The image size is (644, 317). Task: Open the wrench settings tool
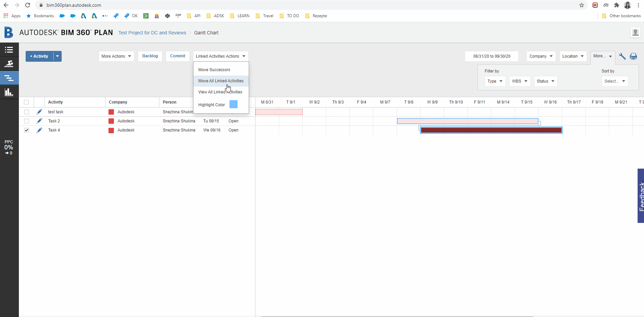622,56
